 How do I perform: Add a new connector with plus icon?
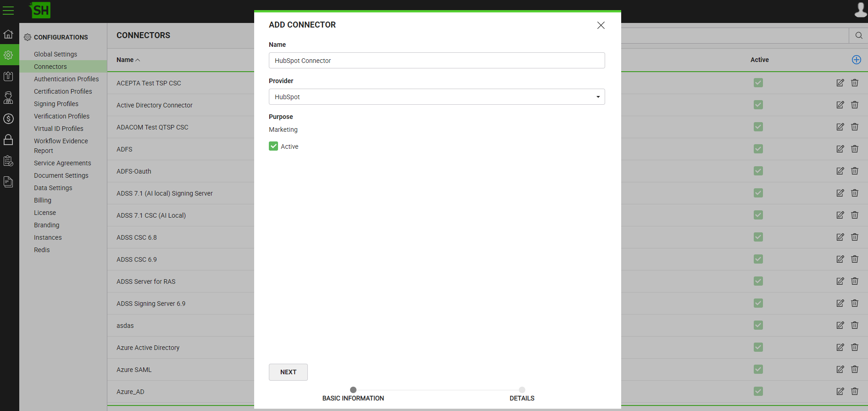coord(856,60)
